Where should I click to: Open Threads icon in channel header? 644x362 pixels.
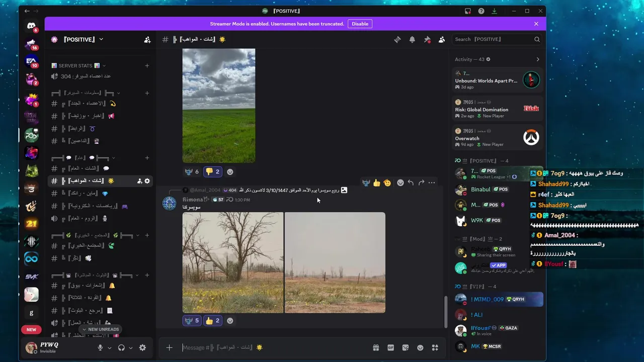[x=397, y=39]
